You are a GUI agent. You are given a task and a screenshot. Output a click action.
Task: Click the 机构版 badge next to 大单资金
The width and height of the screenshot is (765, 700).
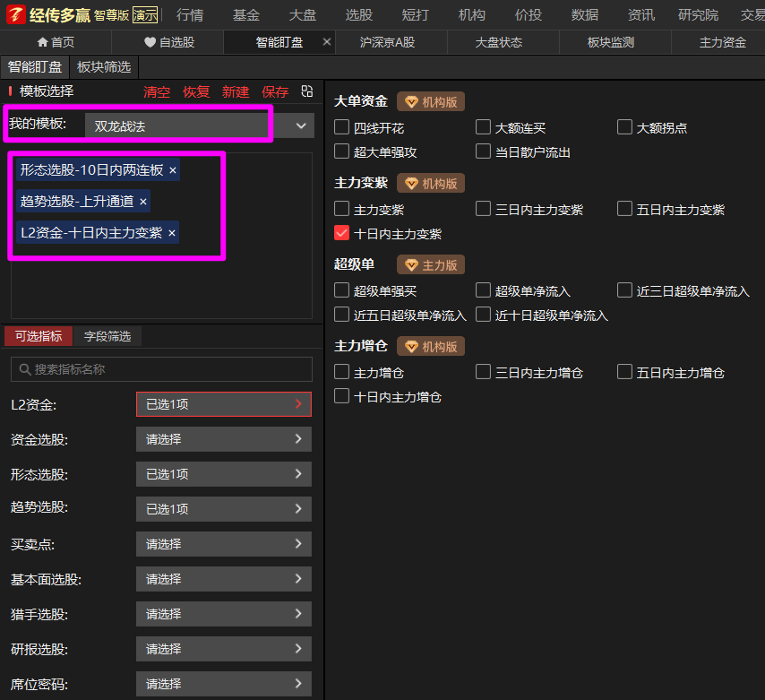(x=431, y=102)
